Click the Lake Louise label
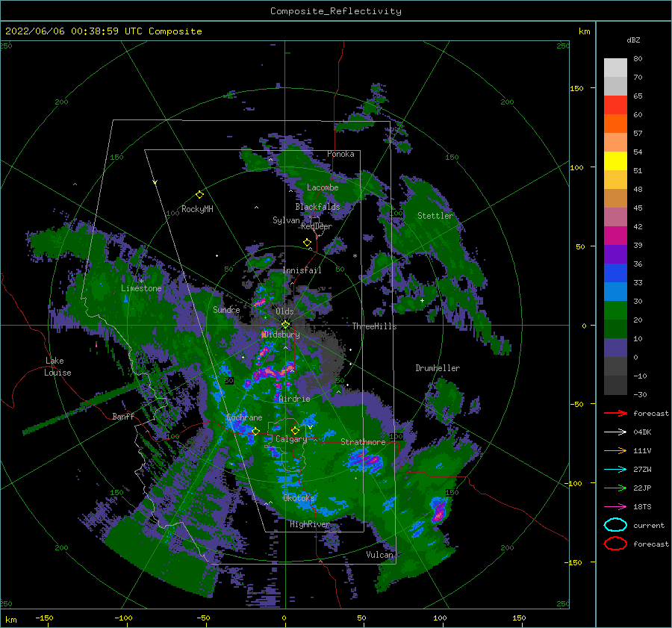 point(57,367)
